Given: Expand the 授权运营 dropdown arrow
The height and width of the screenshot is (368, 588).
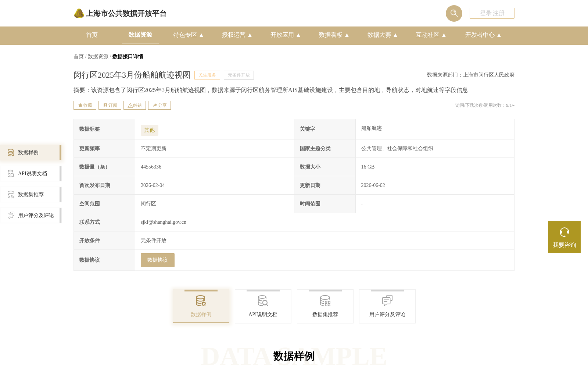Looking at the screenshot, I should coord(250,35).
